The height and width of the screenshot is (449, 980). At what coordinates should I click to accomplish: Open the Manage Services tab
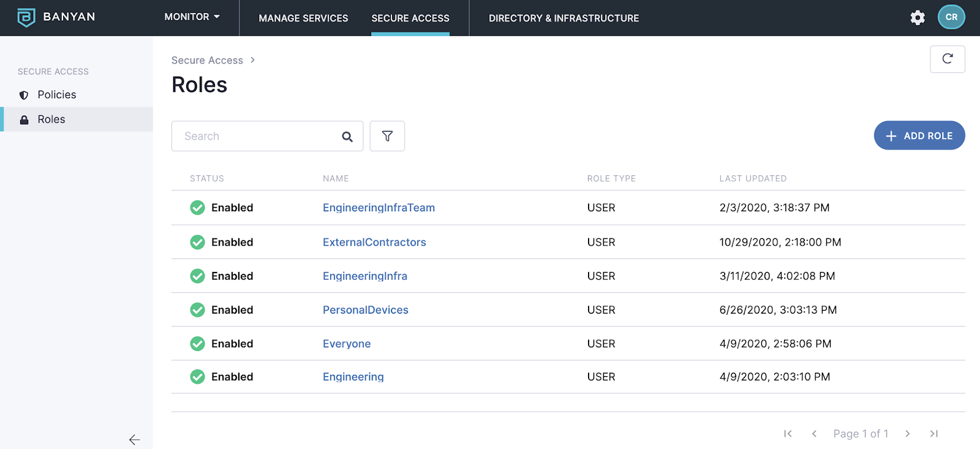tap(303, 18)
